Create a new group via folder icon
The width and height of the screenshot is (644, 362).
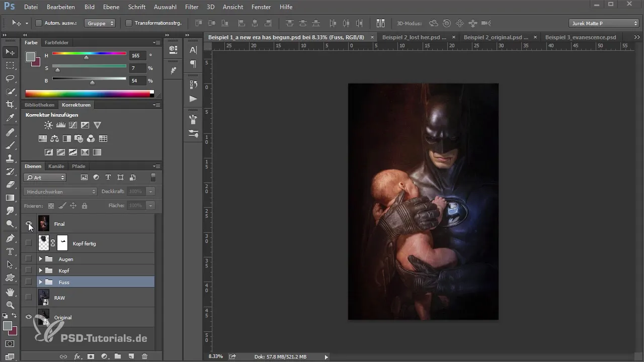click(117, 356)
